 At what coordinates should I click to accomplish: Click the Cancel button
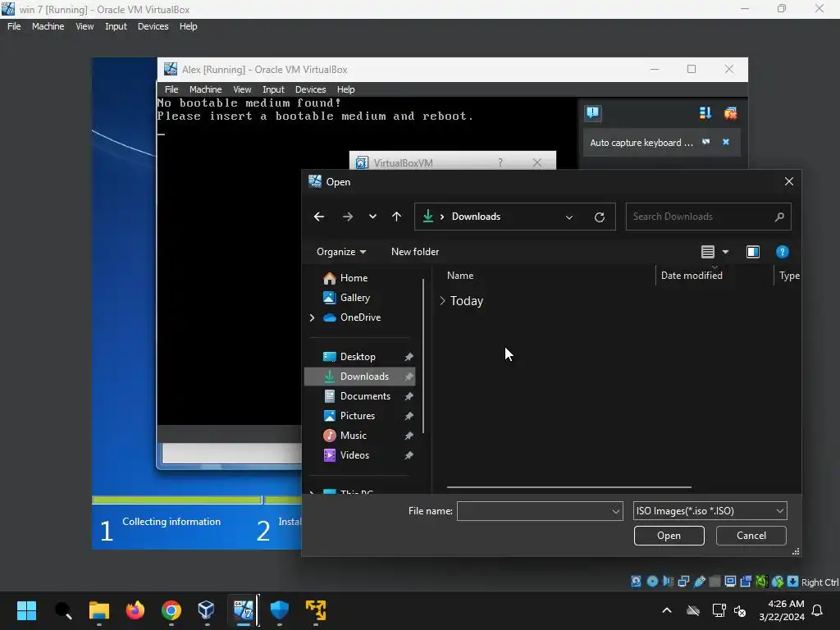click(751, 536)
